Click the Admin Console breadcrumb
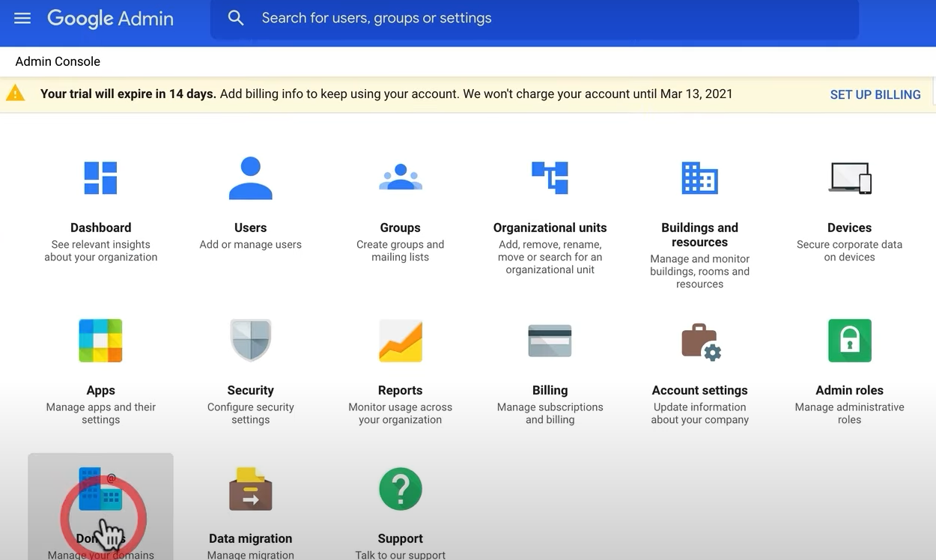The height and width of the screenshot is (560, 936). click(x=58, y=61)
